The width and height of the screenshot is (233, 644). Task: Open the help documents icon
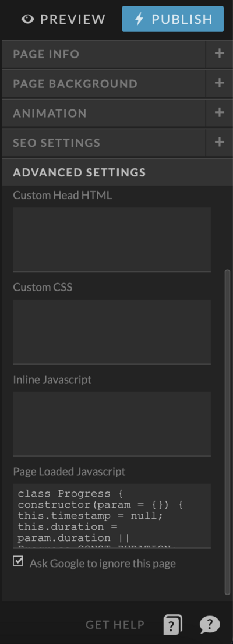click(173, 625)
